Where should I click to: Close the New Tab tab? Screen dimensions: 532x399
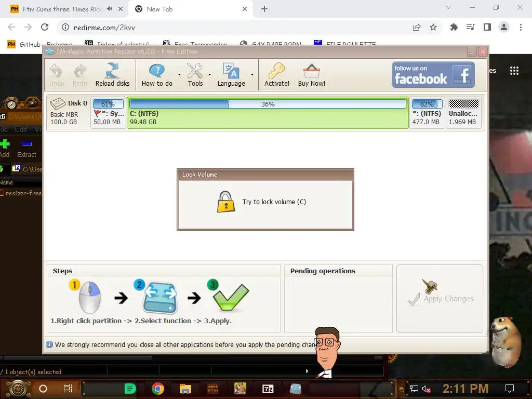(x=245, y=9)
